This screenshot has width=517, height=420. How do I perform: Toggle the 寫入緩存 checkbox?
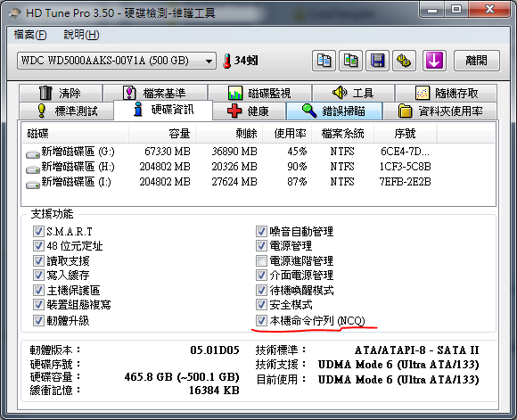click(x=38, y=275)
